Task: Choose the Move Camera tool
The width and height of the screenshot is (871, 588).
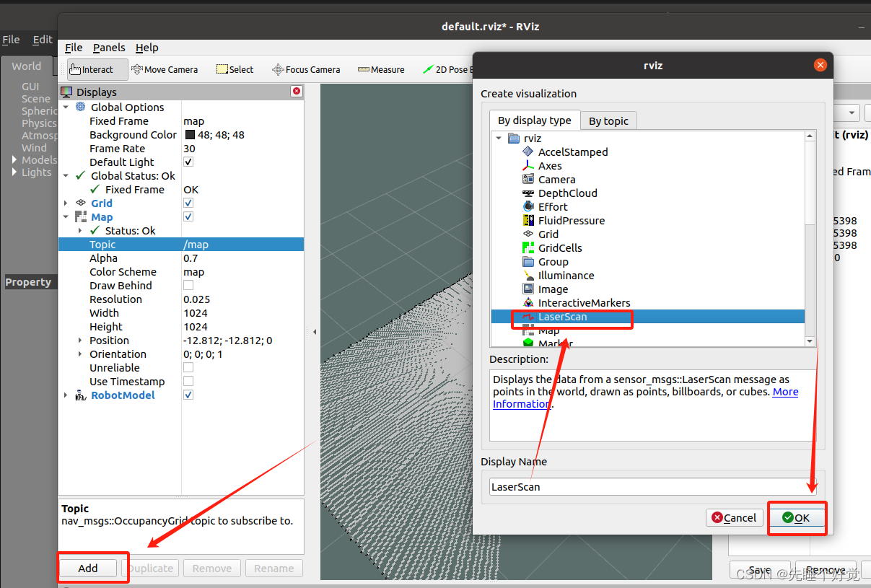Action: point(165,69)
